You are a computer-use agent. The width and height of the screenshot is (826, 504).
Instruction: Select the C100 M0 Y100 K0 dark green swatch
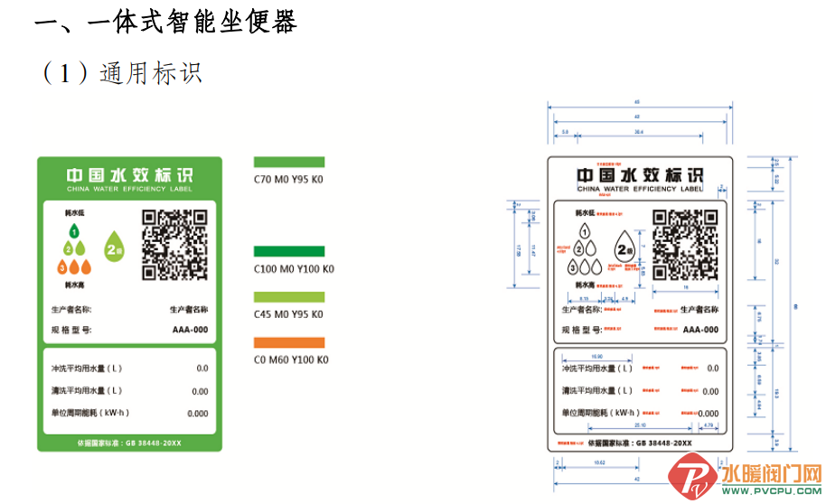tap(289, 252)
